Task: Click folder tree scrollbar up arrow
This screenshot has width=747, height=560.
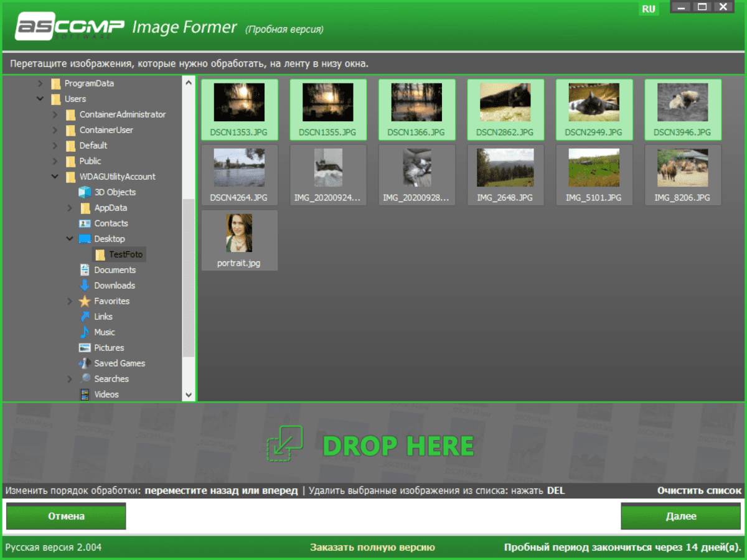Action: (x=189, y=82)
